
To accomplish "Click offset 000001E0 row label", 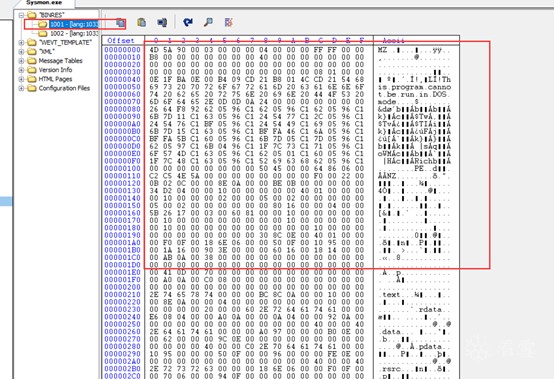I will 122,272.
